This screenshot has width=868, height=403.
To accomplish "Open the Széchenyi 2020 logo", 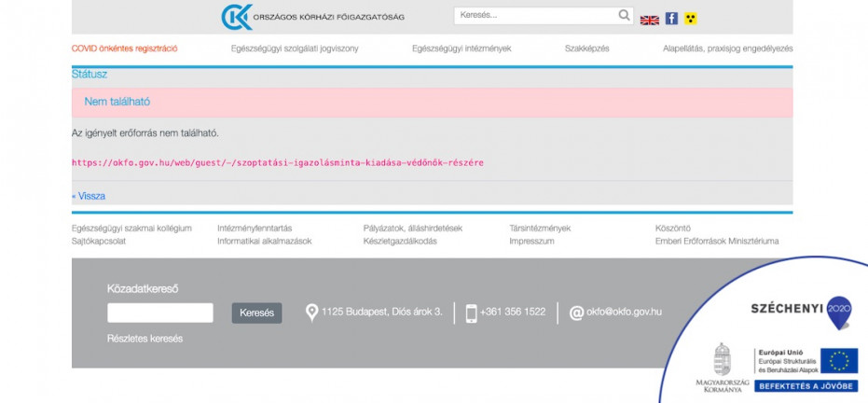I will click(x=801, y=313).
